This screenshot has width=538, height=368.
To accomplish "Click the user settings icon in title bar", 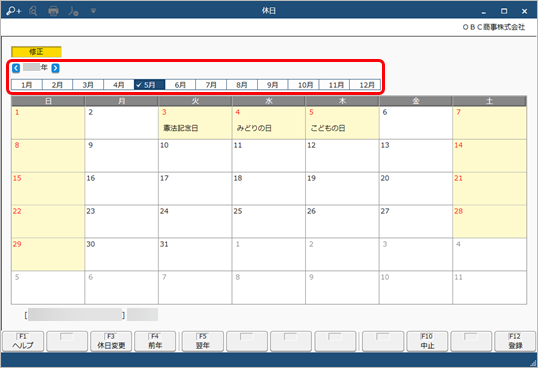I will click(73, 11).
